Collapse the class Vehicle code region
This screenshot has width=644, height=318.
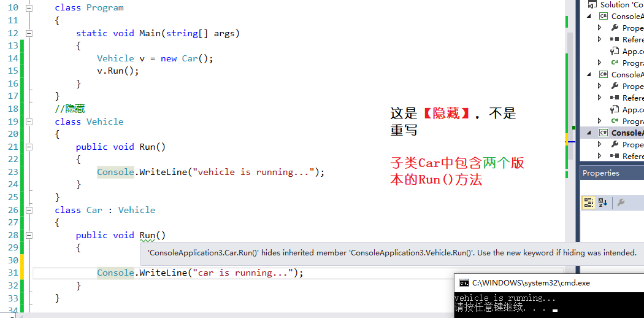[28, 122]
